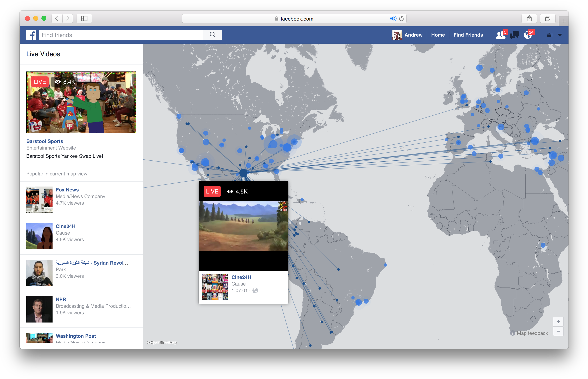This screenshot has width=588, height=379.
Task: Open friend requests icon
Action: coord(501,35)
